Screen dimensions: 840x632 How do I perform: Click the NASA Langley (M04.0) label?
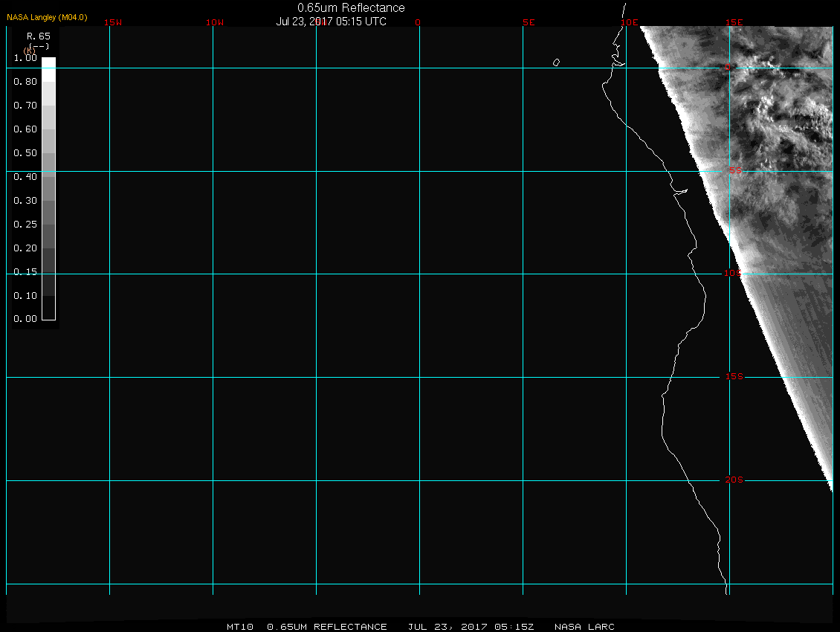47,16
